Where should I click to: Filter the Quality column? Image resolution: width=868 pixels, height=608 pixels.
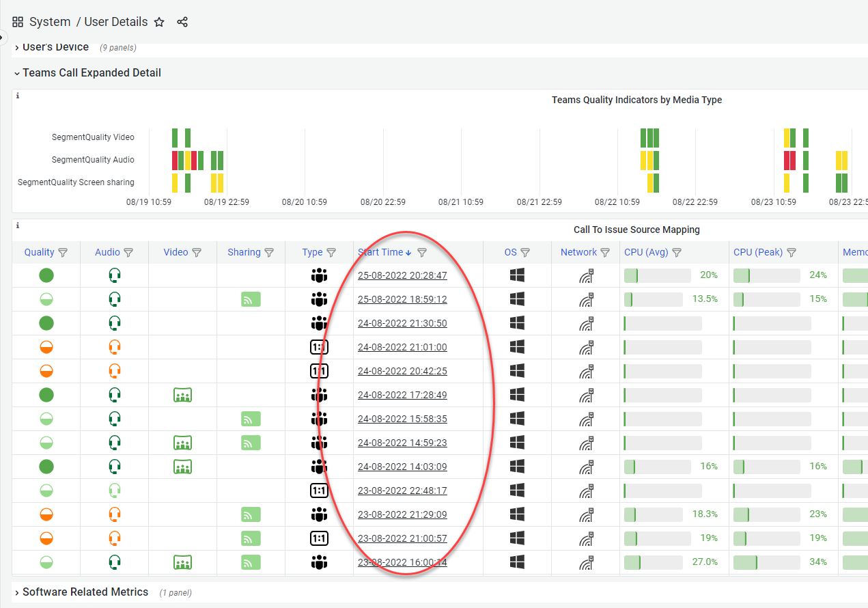tap(63, 253)
